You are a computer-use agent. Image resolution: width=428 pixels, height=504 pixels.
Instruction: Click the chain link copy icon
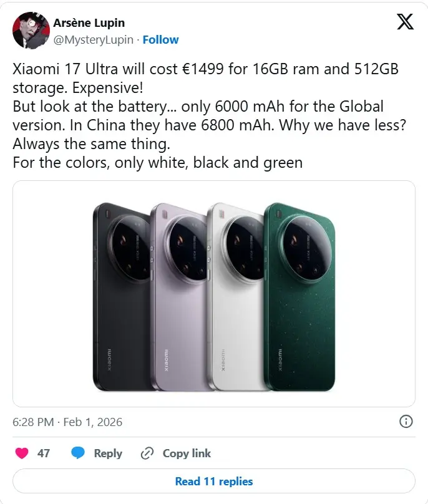coord(147,453)
